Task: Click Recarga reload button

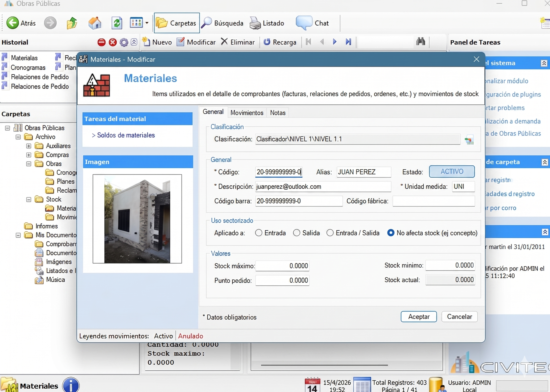Action: (280, 42)
